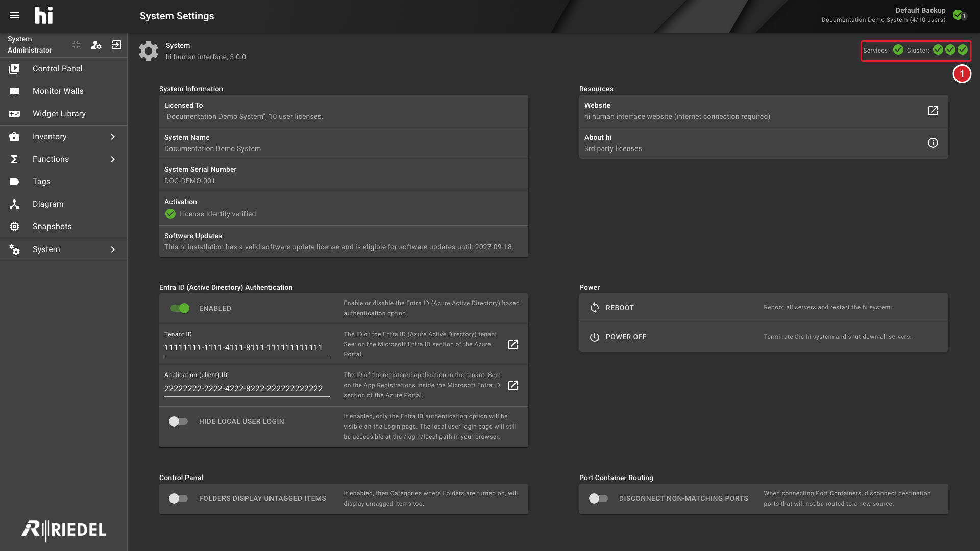Image resolution: width=980 pixels, height=551 pixels.
Task: Click the Tags label icon
Action: pos(14,181)
